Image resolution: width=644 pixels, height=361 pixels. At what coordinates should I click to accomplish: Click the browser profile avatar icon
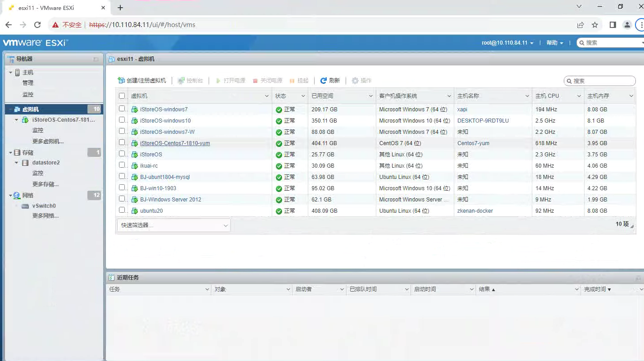coord(627,25)
